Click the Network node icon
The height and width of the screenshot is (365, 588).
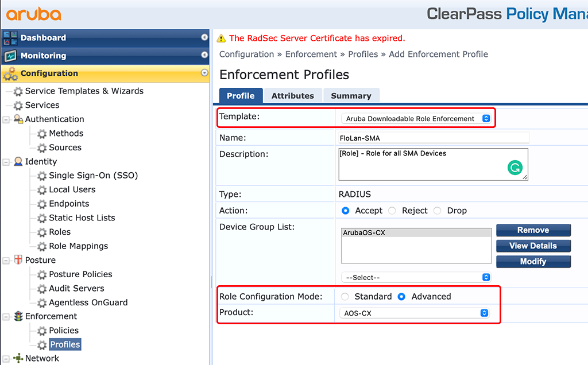coord(19,358)
